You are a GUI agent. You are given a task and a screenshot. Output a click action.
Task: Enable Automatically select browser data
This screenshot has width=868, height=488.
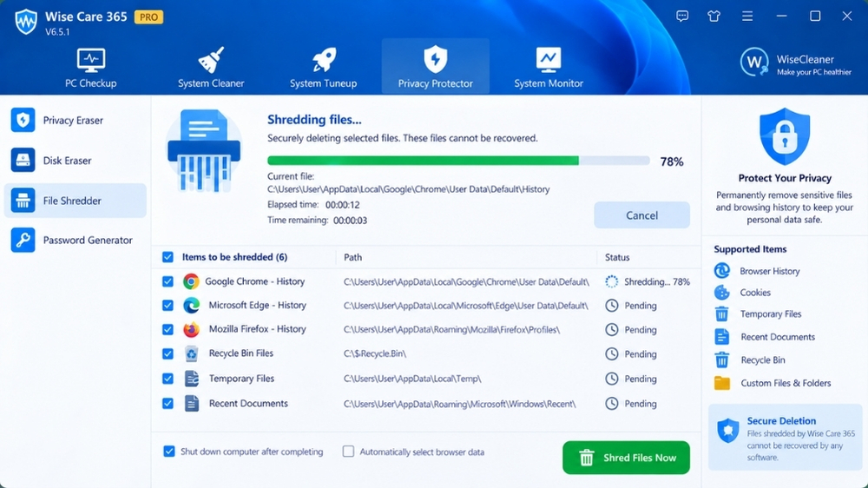[348, 452]
